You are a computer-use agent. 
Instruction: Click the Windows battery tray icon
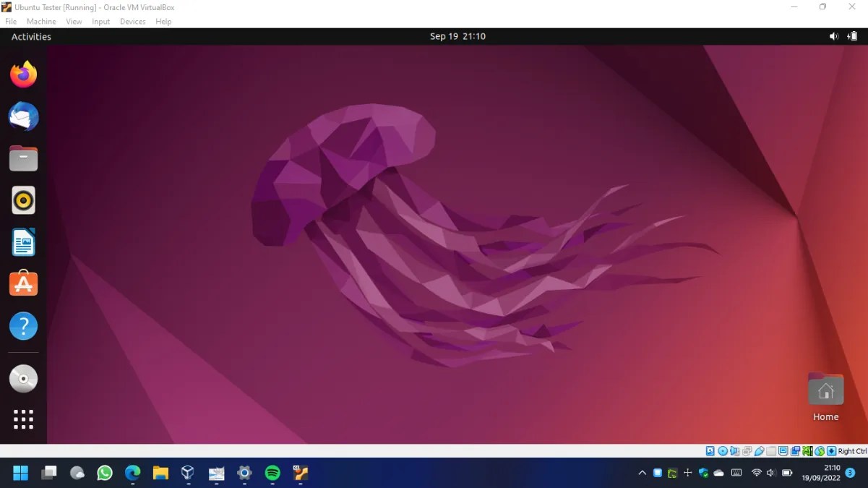(x=787, y=473)
